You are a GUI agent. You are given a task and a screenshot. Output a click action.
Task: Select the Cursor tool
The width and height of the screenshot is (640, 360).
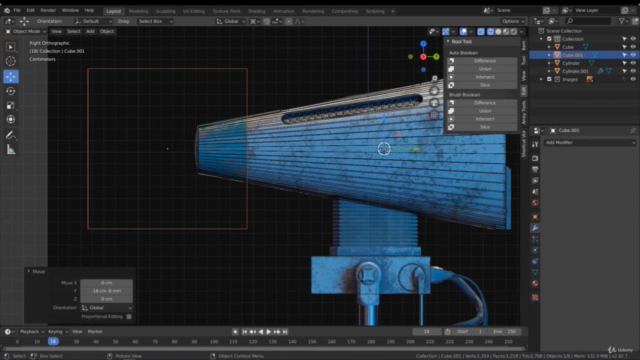(x=11, y=61)
